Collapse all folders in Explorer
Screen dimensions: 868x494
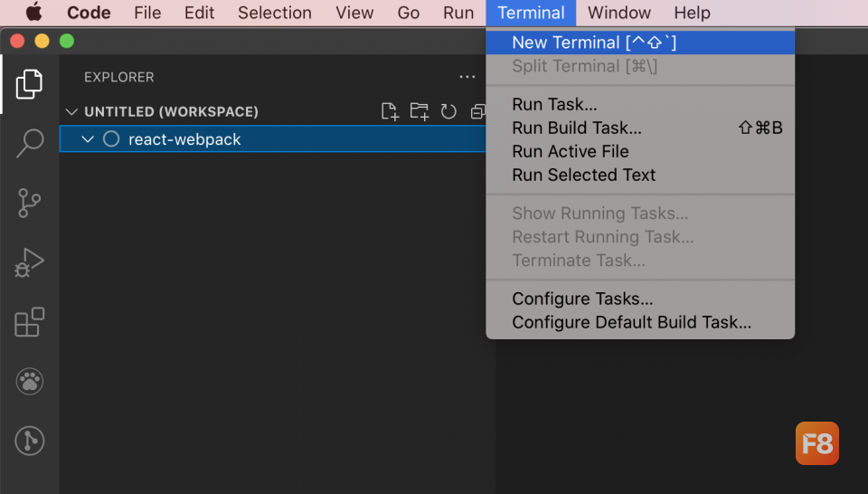pyautogui.click(x=477, y=111)
